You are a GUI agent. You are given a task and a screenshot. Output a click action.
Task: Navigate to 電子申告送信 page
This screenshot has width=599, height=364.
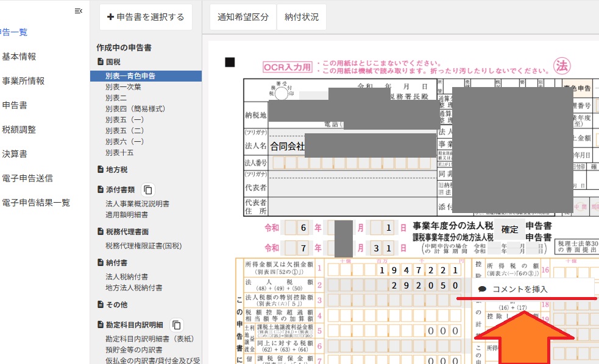pyautogui.click(x=27, y=178)
